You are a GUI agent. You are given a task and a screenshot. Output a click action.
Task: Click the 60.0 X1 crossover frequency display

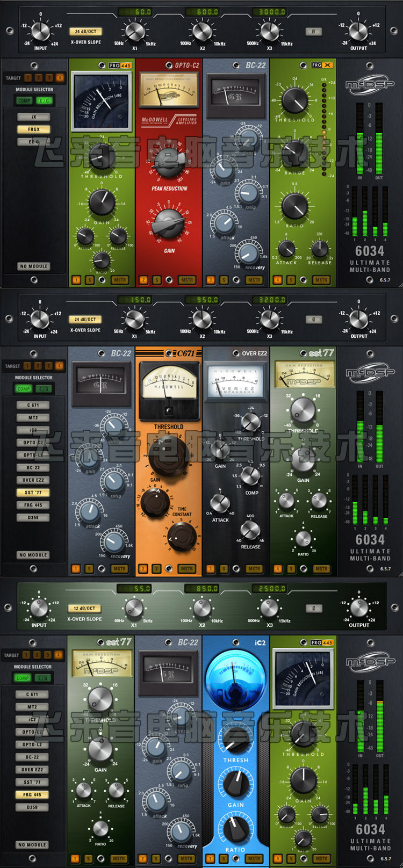coord(136,11)
